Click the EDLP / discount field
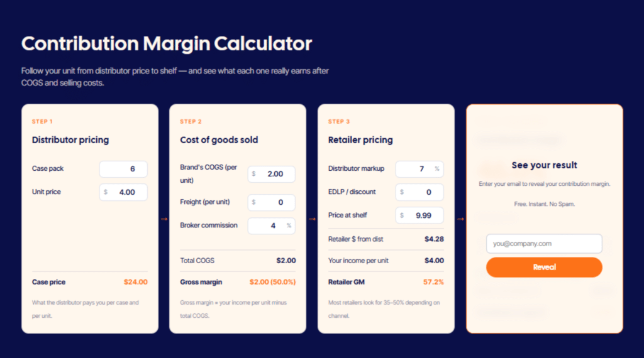The height and width of the screenshot is (358, 644). 419,192
